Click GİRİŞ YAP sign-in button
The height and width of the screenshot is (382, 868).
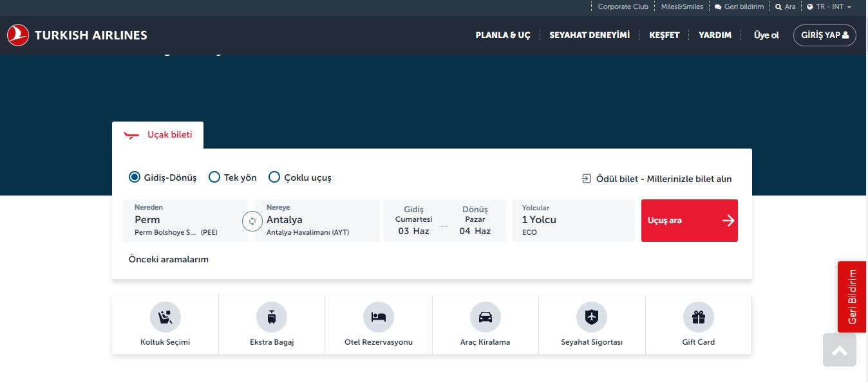(x=824, y=35)
